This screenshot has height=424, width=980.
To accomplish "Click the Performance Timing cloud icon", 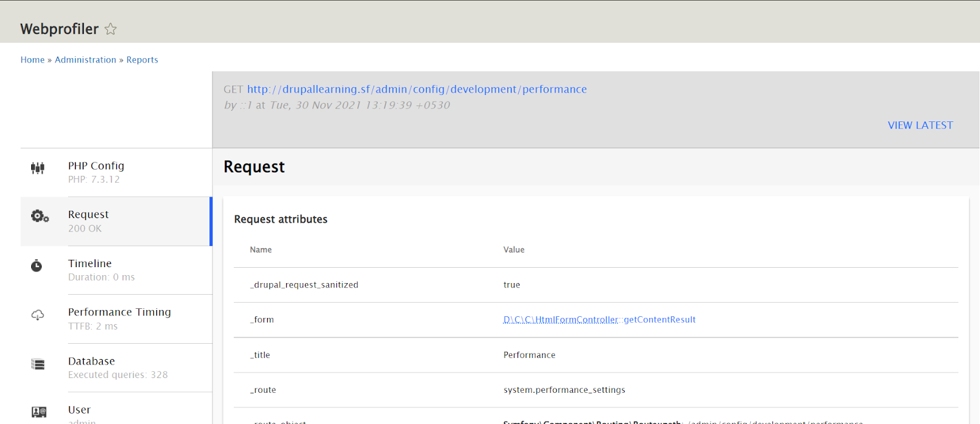I will (38, 315).
